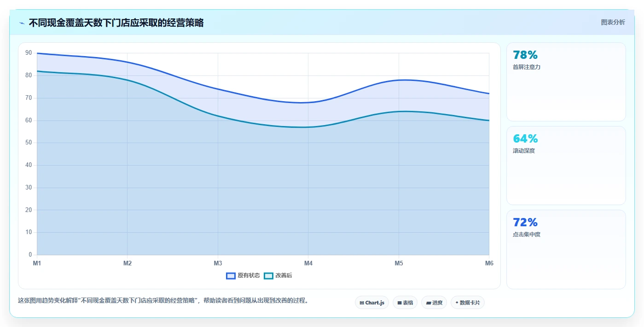Click the 原有状态 blue legend swatch
This screenshot has width=644, height=327.
coord(231,275)
